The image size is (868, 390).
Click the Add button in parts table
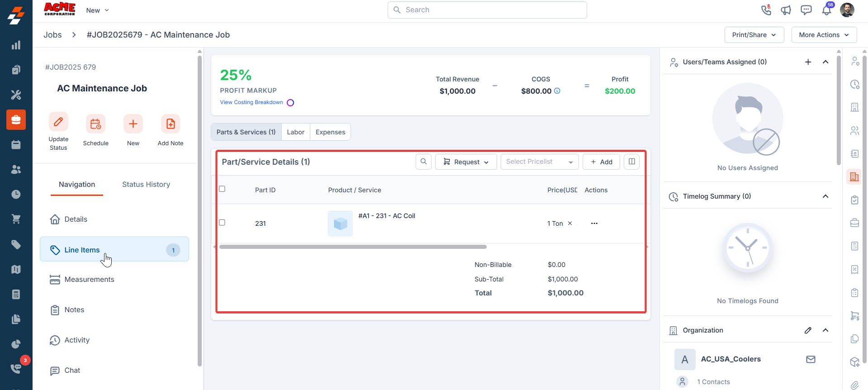[x=601, y=162]
